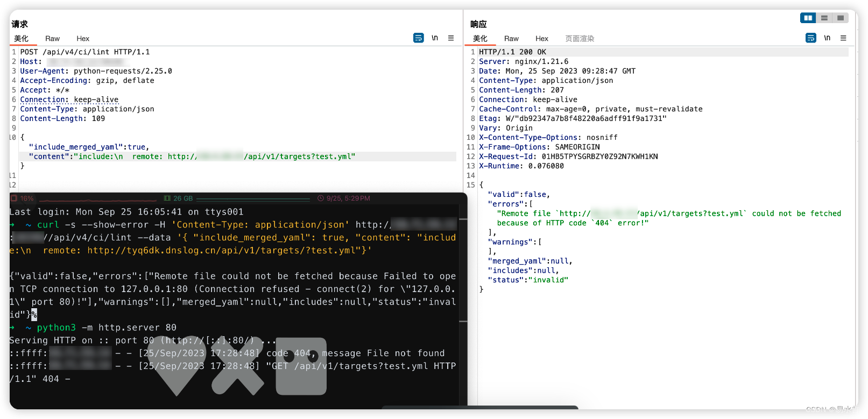Click the Content-Length: 207 response header
Viewport: 868px width, 419px height.
pos(521,90)
